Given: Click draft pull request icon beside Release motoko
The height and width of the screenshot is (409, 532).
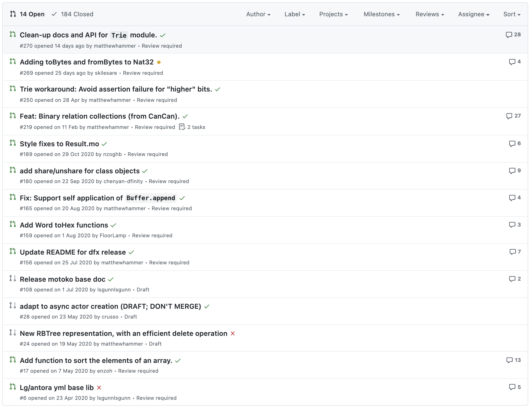Looking at the screenshot, I should click(x=12, y=278).
